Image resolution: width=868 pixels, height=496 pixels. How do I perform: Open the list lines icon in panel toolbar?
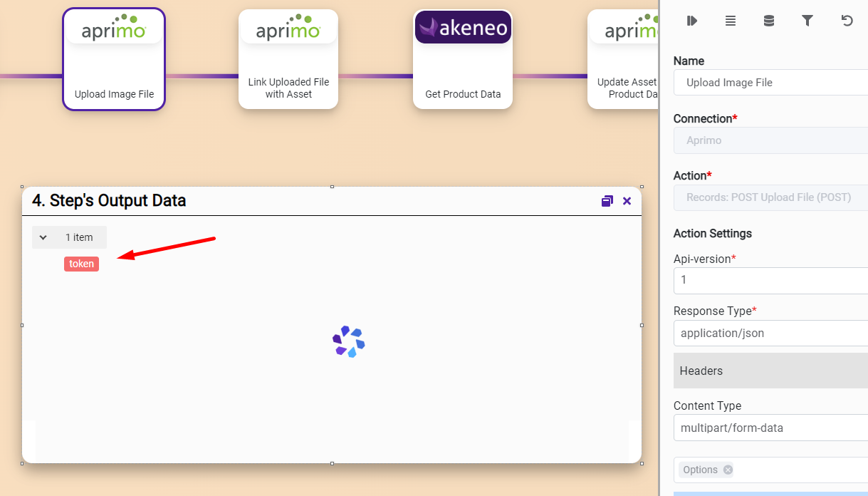[730, 21]
